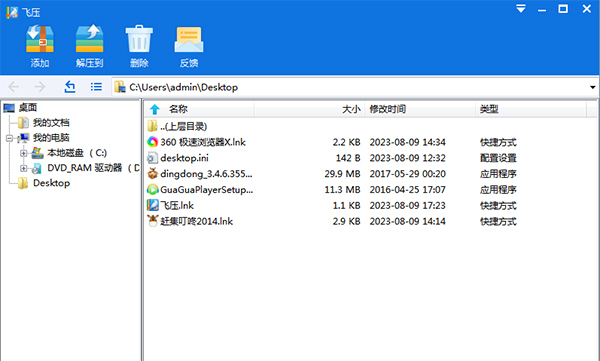Click the parent directory folder icon
This screenshot has width=600, height=361.
click(x=152, y=126)
